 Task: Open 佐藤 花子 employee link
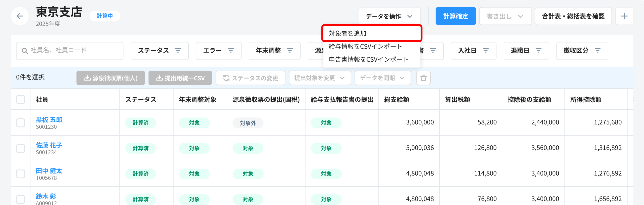point(49,145)
